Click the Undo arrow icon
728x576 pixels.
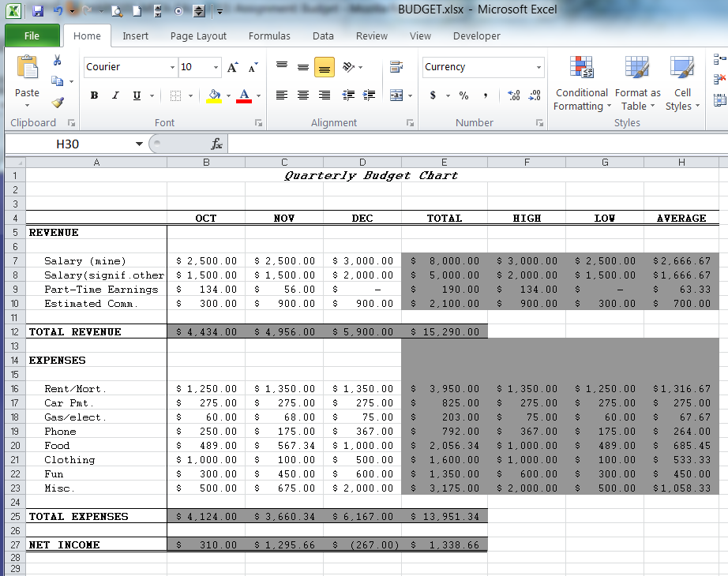(x=58, y=11)
